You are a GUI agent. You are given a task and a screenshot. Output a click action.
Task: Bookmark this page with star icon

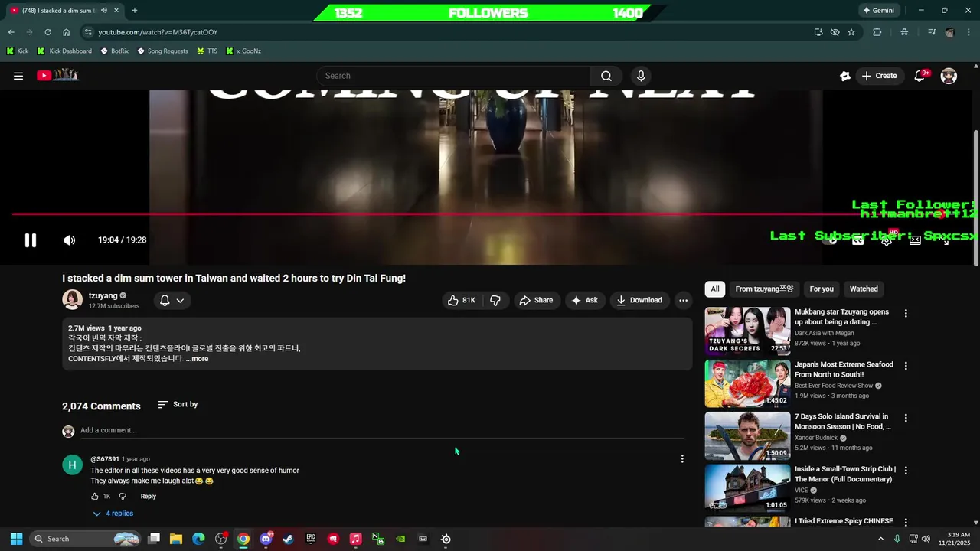coord(851,32)
